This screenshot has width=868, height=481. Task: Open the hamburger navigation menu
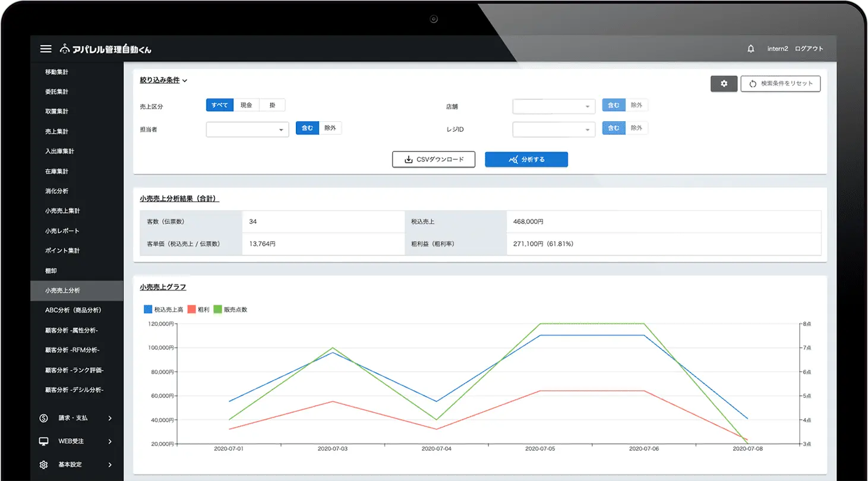point(46,49)
